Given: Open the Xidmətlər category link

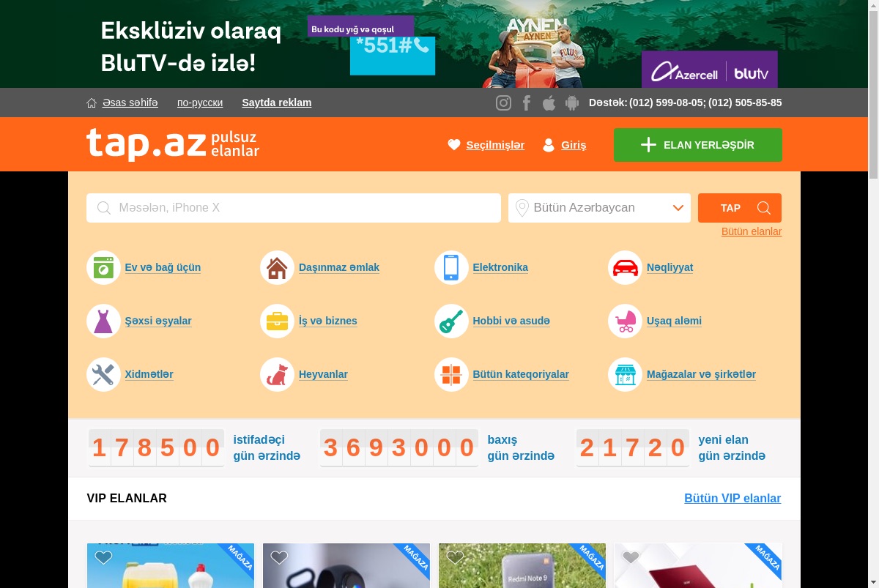Looking at the screenshot, I should [x=149, y=374].
